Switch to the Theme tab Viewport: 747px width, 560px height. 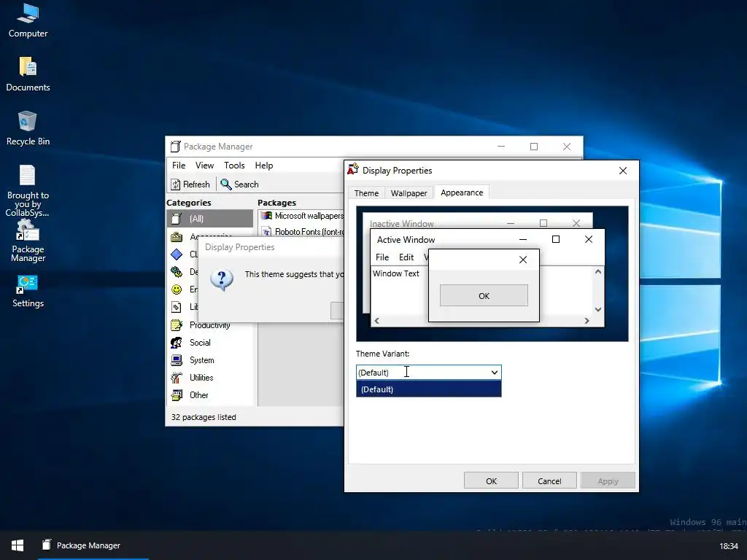click(366, 192)
